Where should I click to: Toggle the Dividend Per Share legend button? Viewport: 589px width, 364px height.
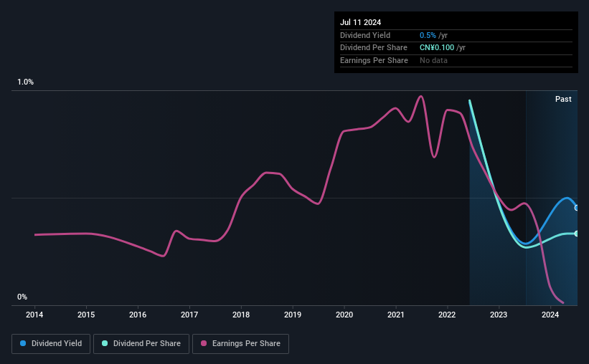[x=141, y=343]
